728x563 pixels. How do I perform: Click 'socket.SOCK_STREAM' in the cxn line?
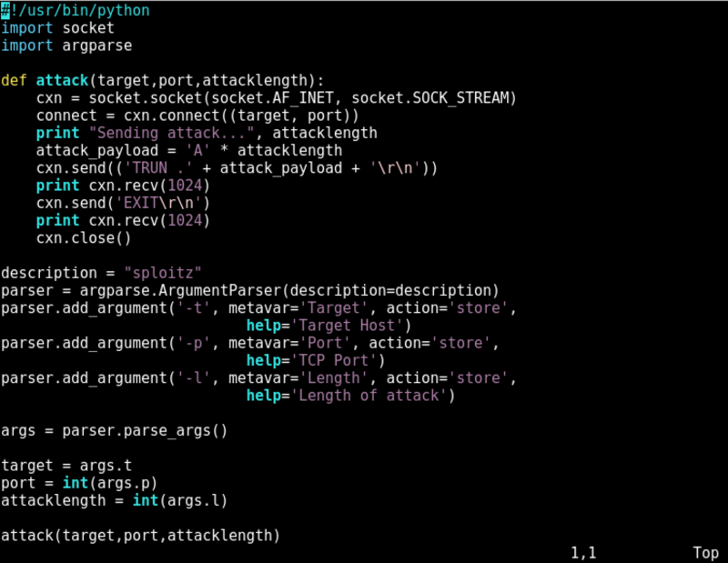[x=430, y=98]
